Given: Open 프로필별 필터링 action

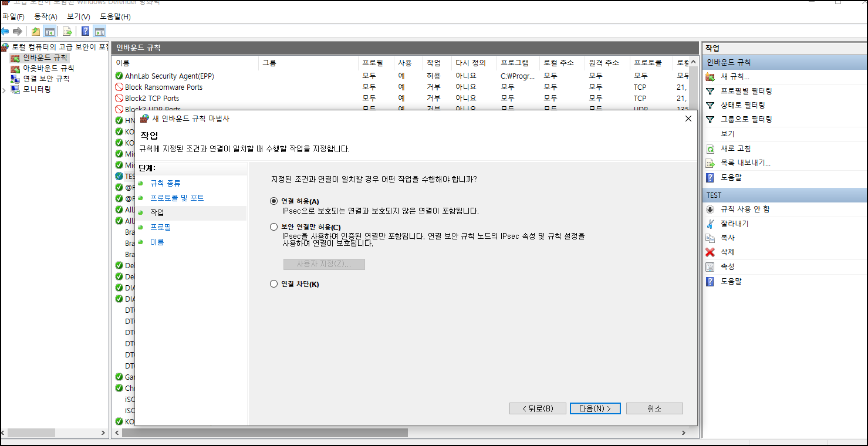Looking at the screenshot, I should click(x=747, y=91).
